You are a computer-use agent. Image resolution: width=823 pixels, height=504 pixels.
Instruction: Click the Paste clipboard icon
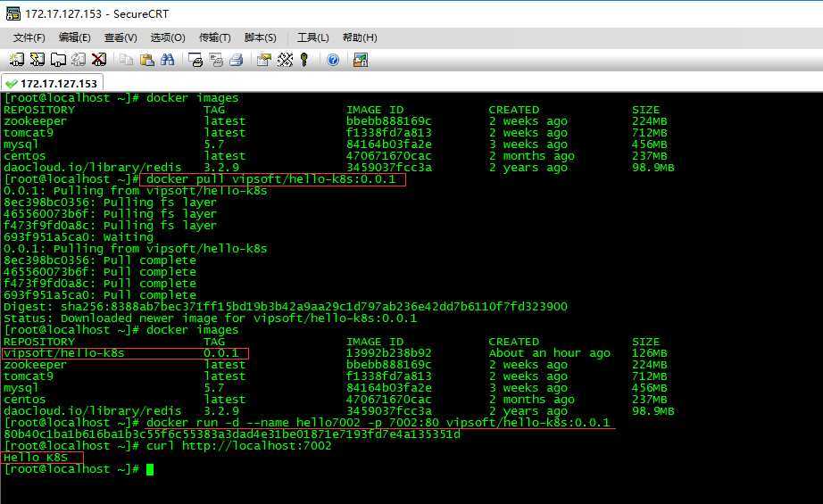(147, 60)
